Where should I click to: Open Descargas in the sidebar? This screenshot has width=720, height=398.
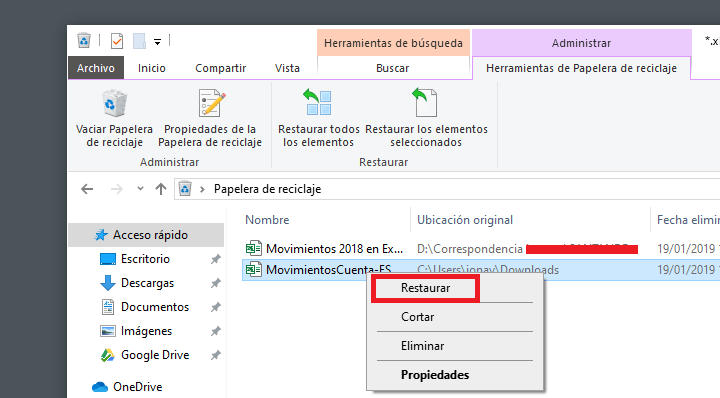click(x=147, y=283)
